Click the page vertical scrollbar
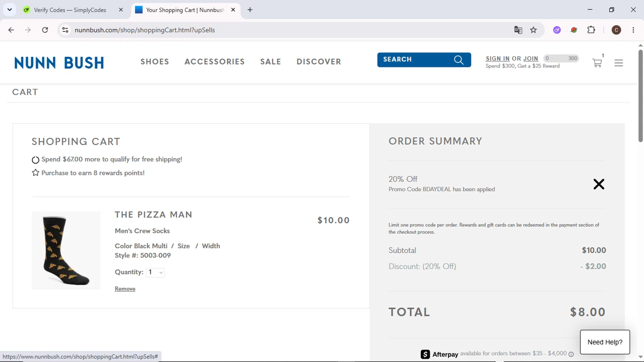This screenshot has height=362, width=644. click(641, 95)
